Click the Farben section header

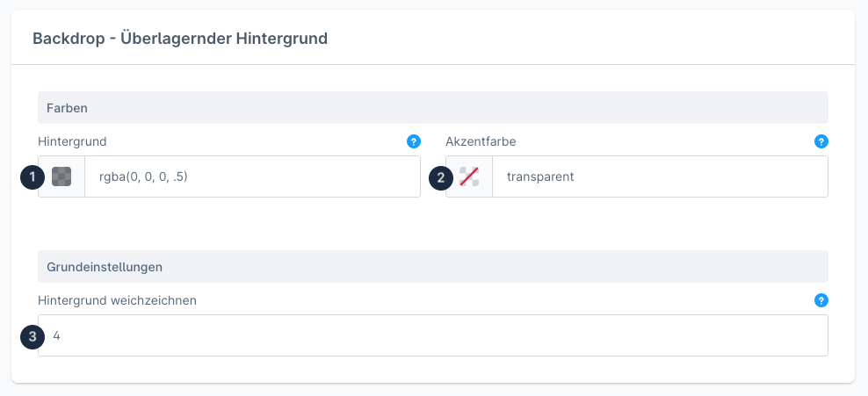point(432,107)
